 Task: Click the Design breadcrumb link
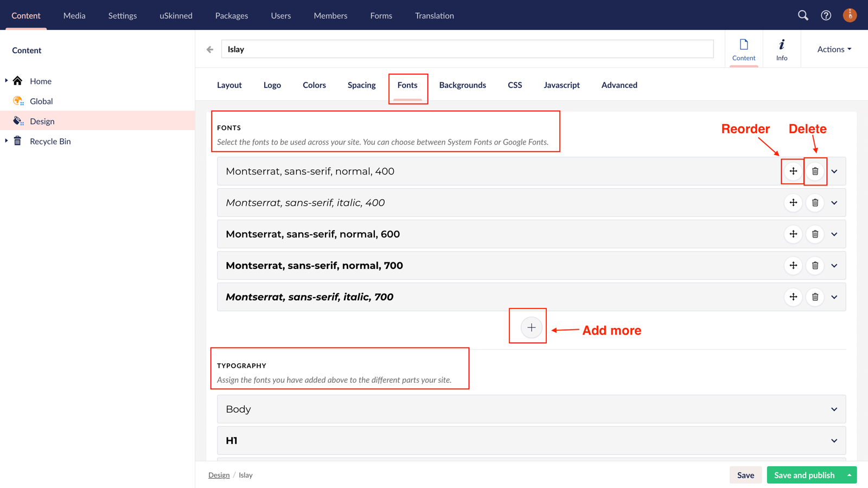click(219, 474)
